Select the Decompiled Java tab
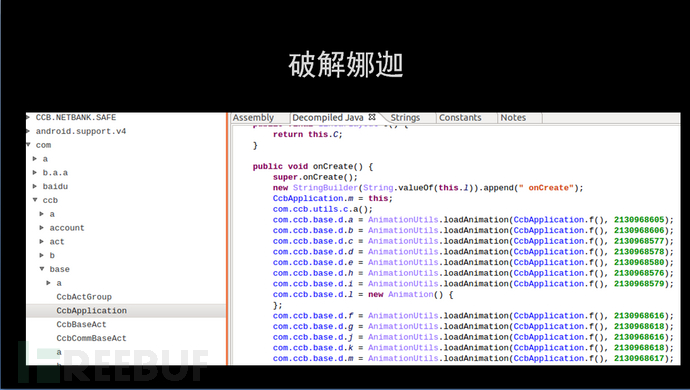Viewport: 690px width, 390px height. click(x=328, y=118)
